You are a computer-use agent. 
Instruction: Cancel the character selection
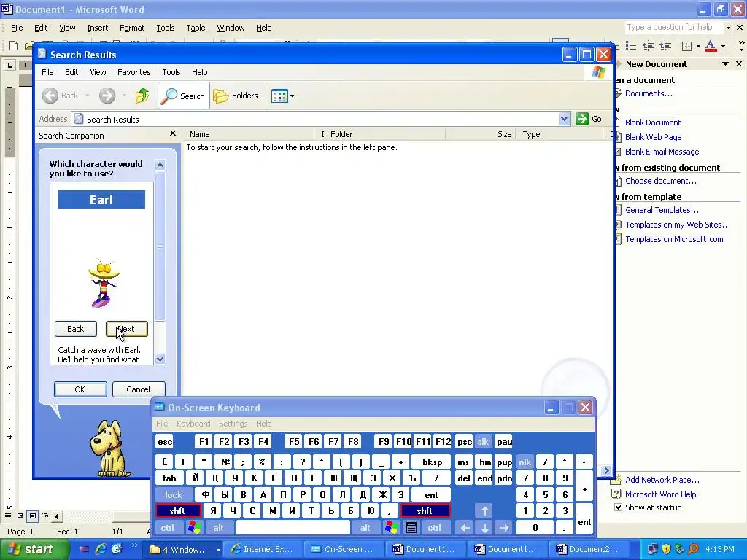click(x=138, y=389)
